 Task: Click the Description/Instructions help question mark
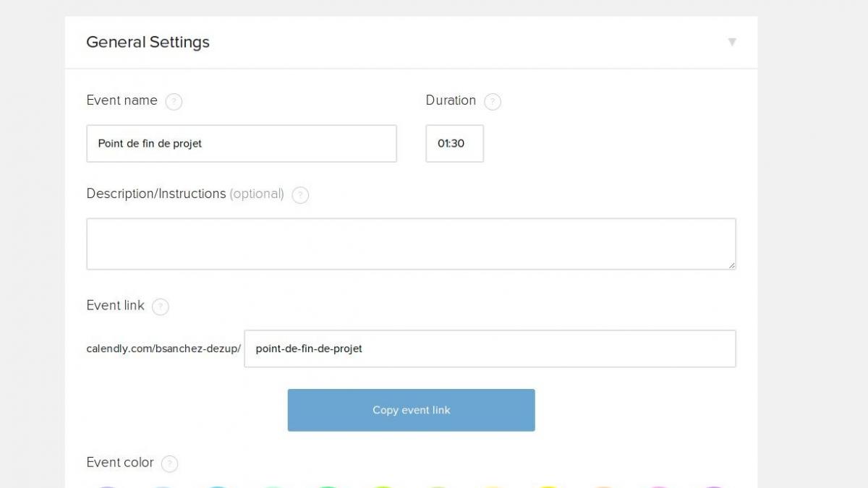(x=300, y=195)
